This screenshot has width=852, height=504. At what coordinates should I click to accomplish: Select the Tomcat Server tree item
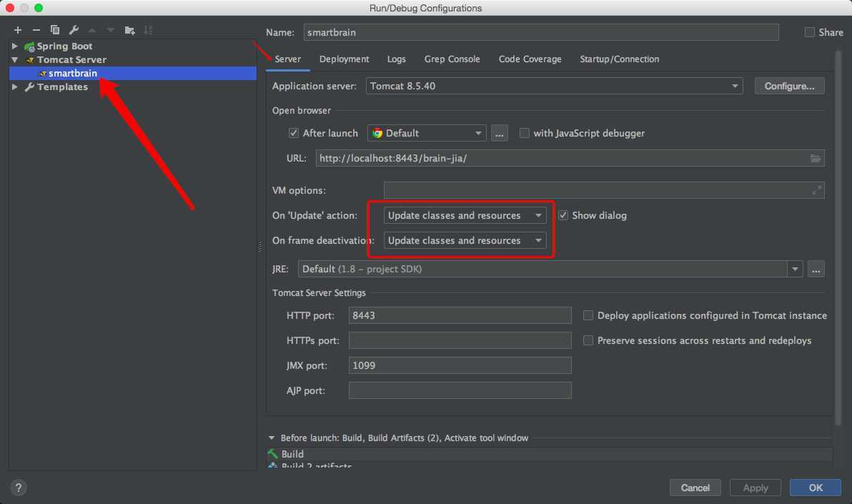click(x=132, y=60)
